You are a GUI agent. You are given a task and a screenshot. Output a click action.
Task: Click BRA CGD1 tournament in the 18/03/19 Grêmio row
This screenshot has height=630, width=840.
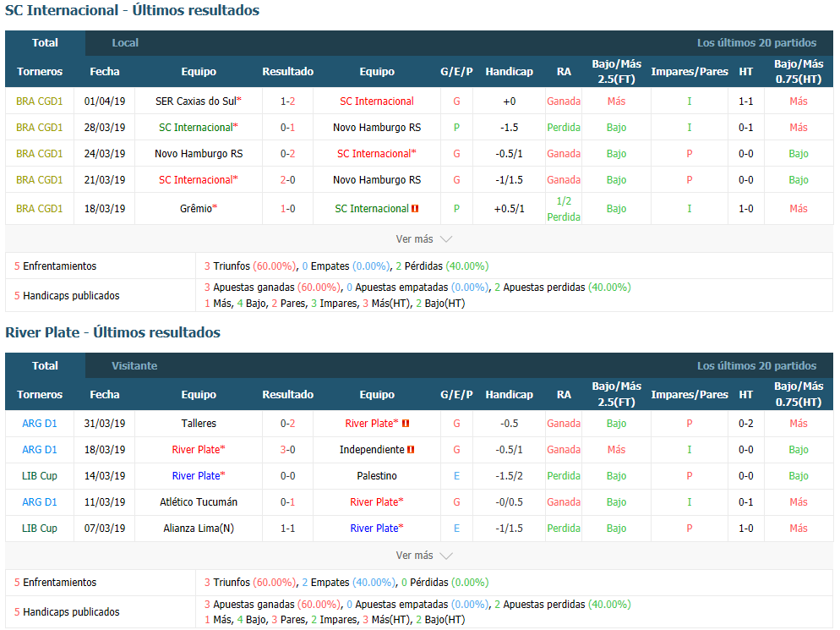coord(39,209)
